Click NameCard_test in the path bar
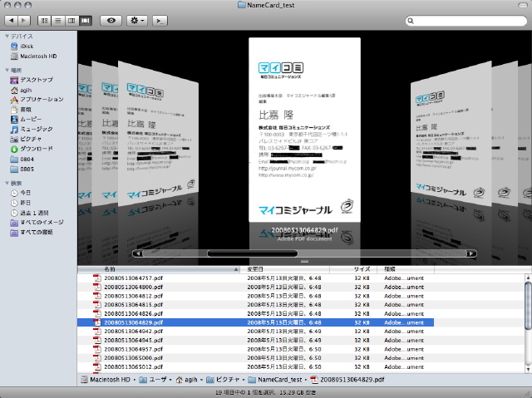This screenshot has width=532, height=398. [x=275, y=380]
